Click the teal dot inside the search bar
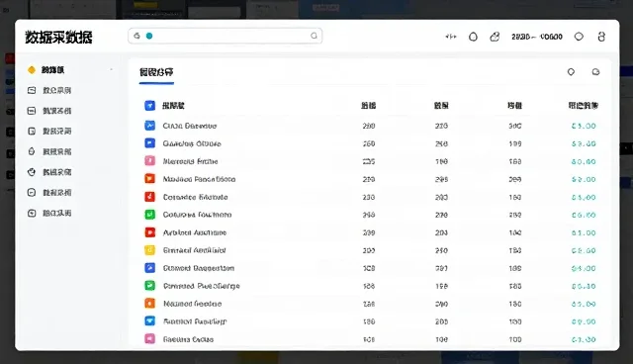 pyautogui.click(x=149, y=36)
